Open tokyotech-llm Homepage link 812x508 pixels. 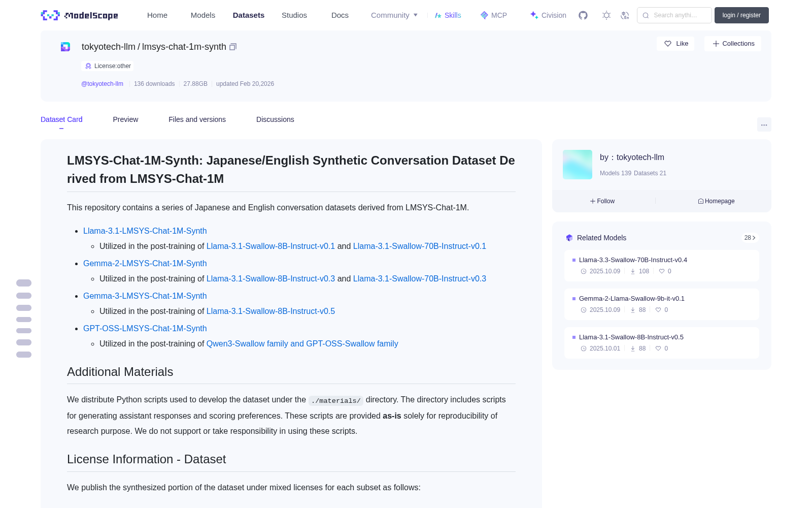[x=716, y=201]
